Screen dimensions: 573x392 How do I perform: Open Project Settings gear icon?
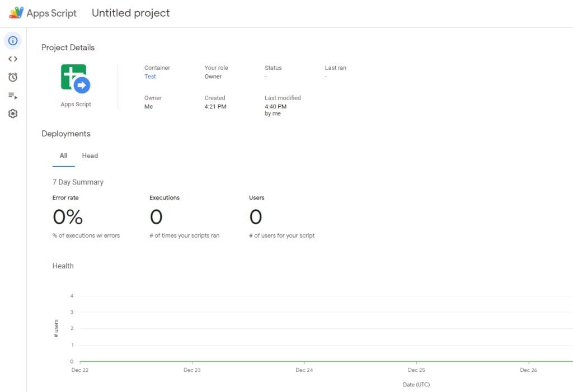(x=13, y=114)
